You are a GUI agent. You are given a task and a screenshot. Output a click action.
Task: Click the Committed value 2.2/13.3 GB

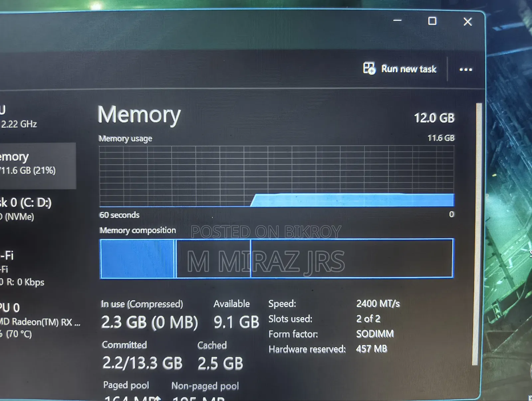point(142,363)
